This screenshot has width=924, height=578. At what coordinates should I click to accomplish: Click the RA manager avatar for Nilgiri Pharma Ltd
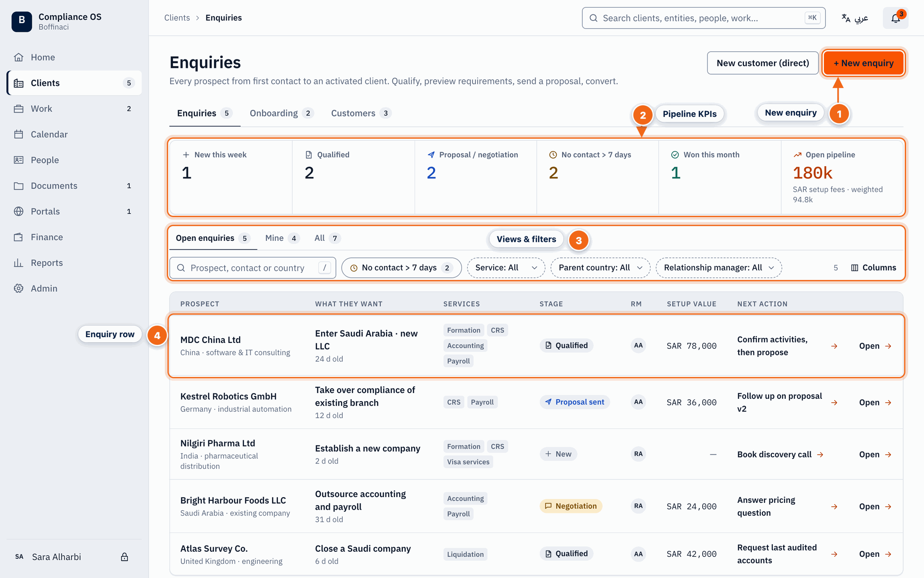(638, 454)
